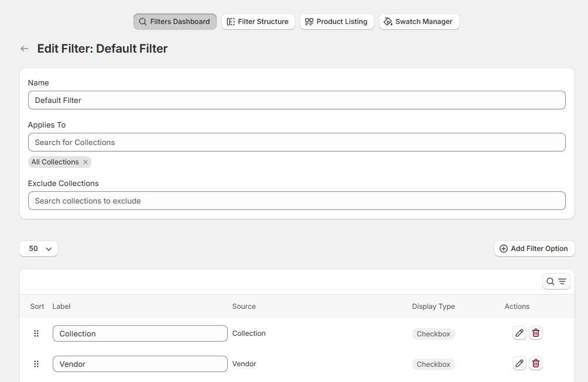The width and height of the screenshot is (588, 382).
Task: Go to the Product Listing tab
Action: click(x=337, y=22)
